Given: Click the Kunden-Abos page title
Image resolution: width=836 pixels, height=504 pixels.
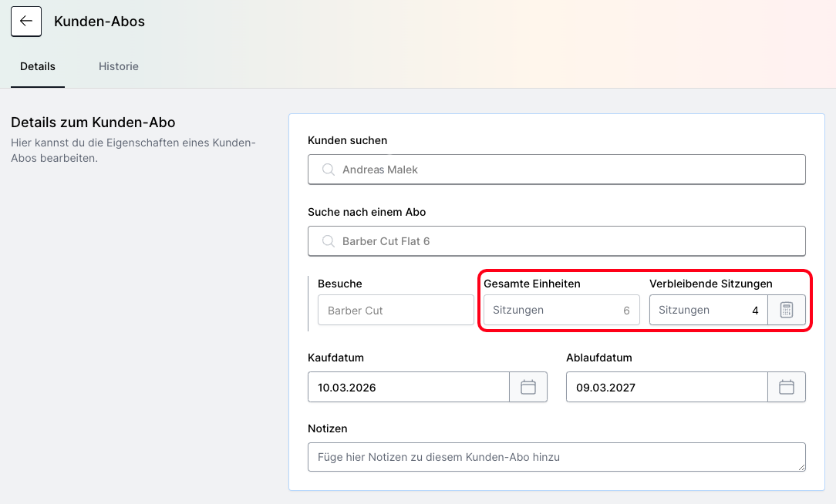Looking at the screenshot, I should pos(99,22).
